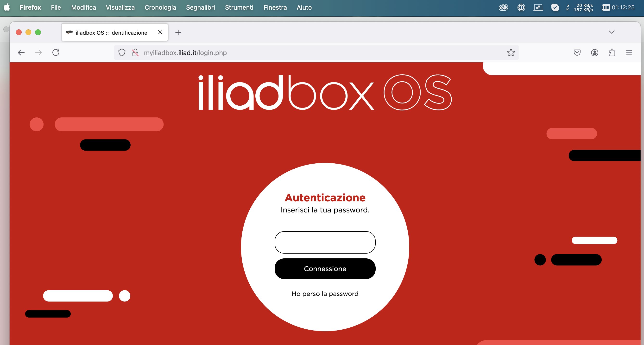Open the Save to Pocket button
The image size is (644, 345).
[x=577, y=52]
